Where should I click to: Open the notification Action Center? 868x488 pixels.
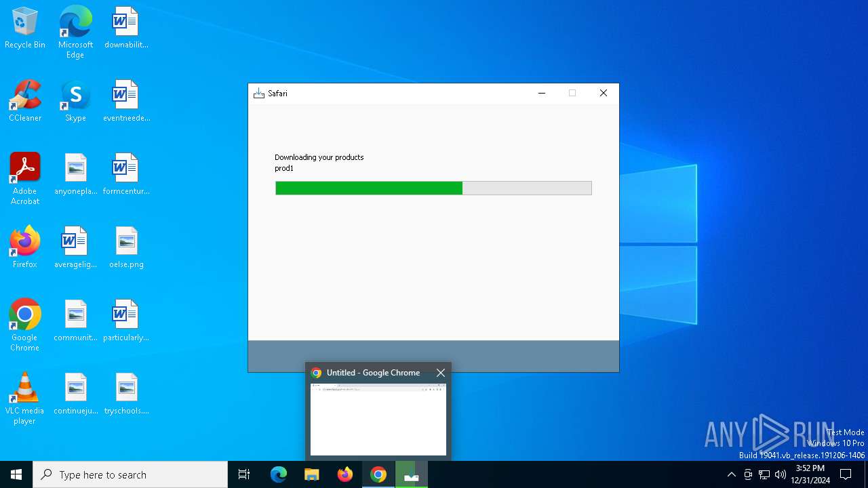click(x=846, y=474)
